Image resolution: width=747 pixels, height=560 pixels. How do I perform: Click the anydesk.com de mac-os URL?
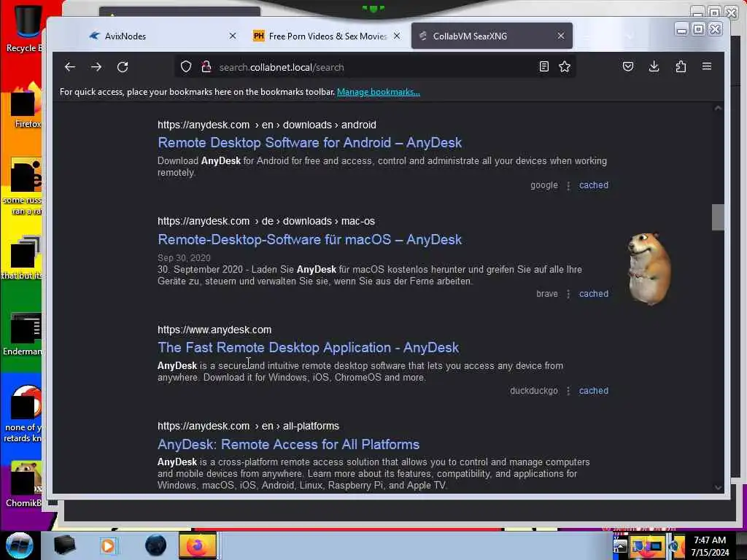click(266, 221)
